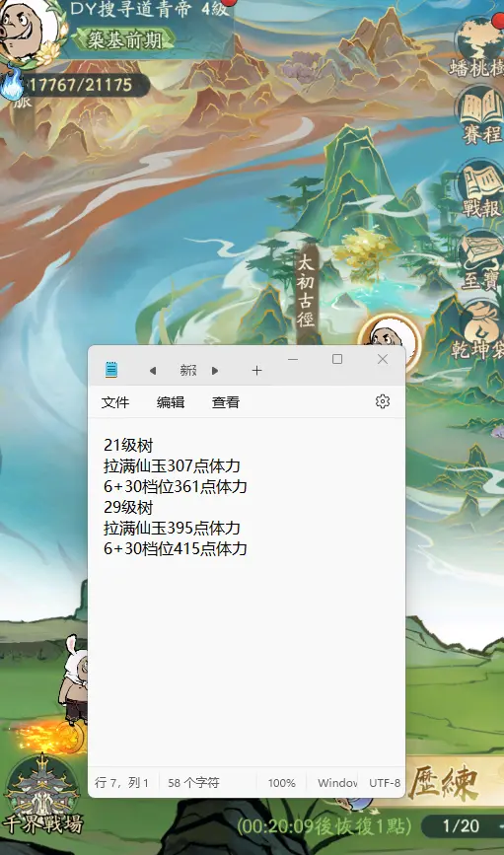Image resolution: width=504 pixels, height=855 pixels.
Task: Click the Notepad app icon
Action: point(111,370)
